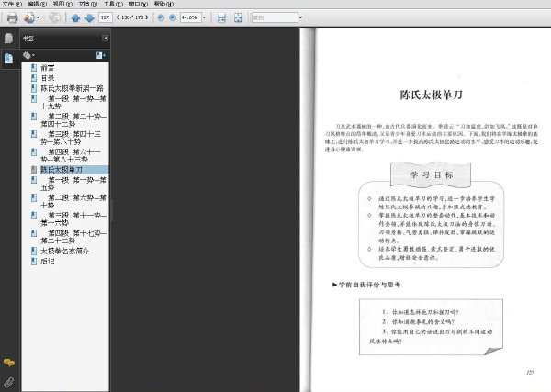Click the scrolling page display icon

click(221, 17)
